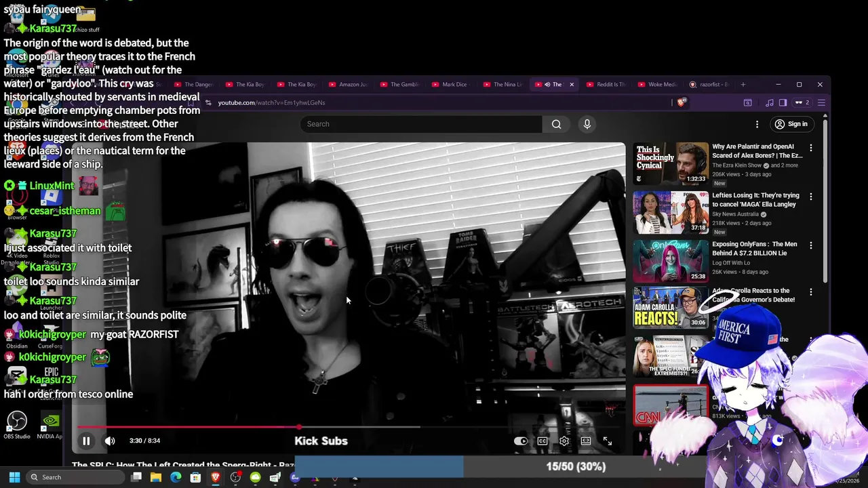Image resolution: width=868 pixels, height=488 pixels.
Task: Click the Windows taskbar Search box
Action: pos(75,477)
